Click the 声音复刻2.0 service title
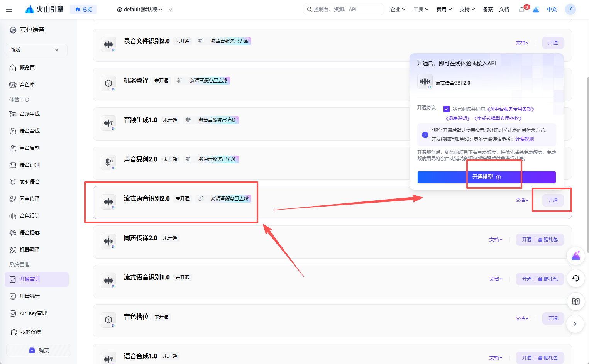589x364 pixels. (x=140, y=159)
